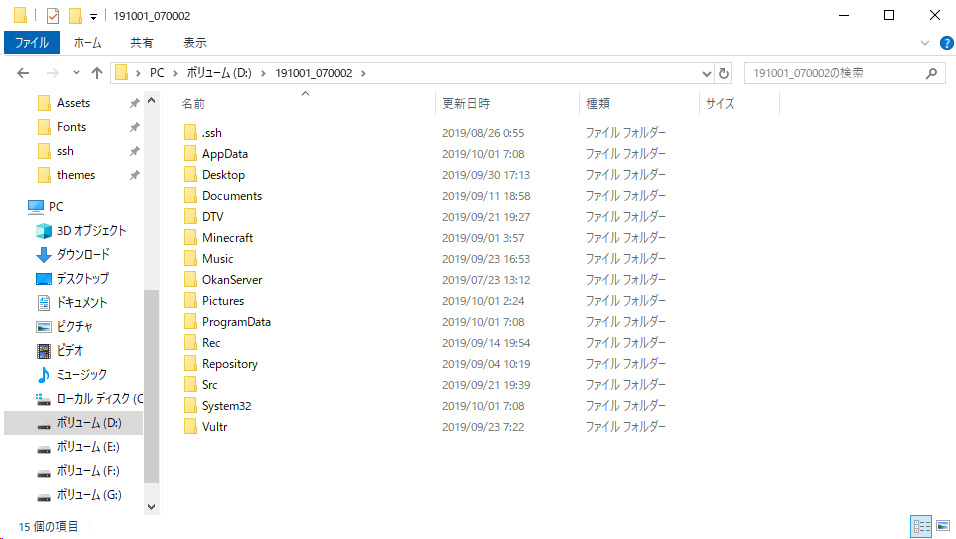Open the address bar history dropdown
The height and width of the screenshot is (539, 956).
tap(705, 73)
